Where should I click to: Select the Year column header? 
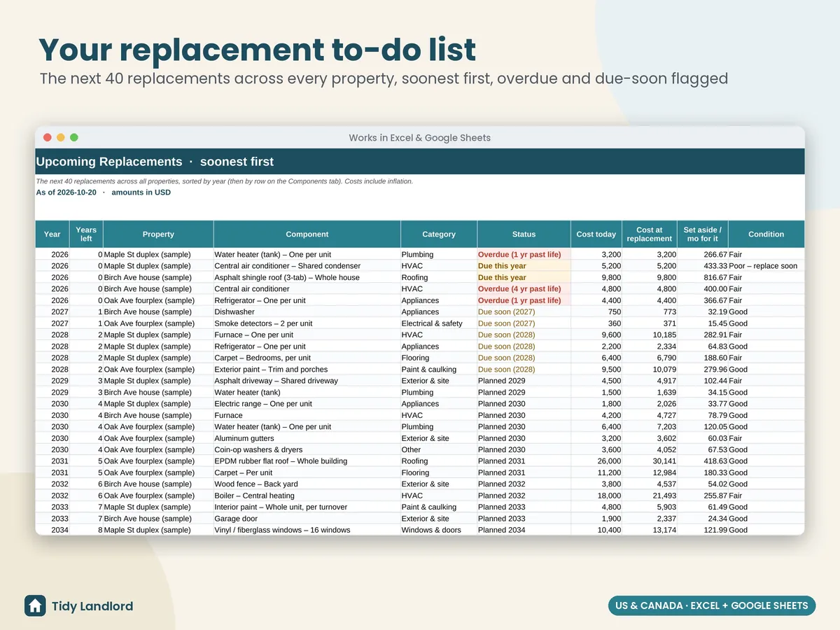pyautogui.click(x=52, y=234)
